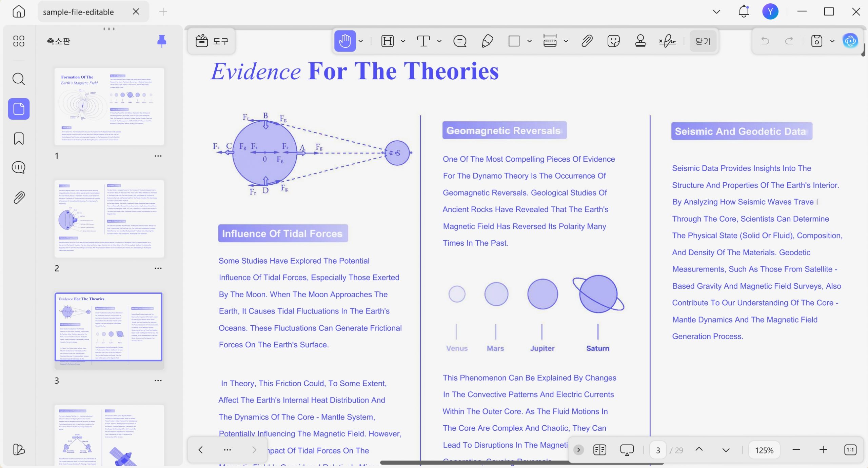Go to the Home screen icon
This screenshot has width=868, height=468.
(19, 12)
